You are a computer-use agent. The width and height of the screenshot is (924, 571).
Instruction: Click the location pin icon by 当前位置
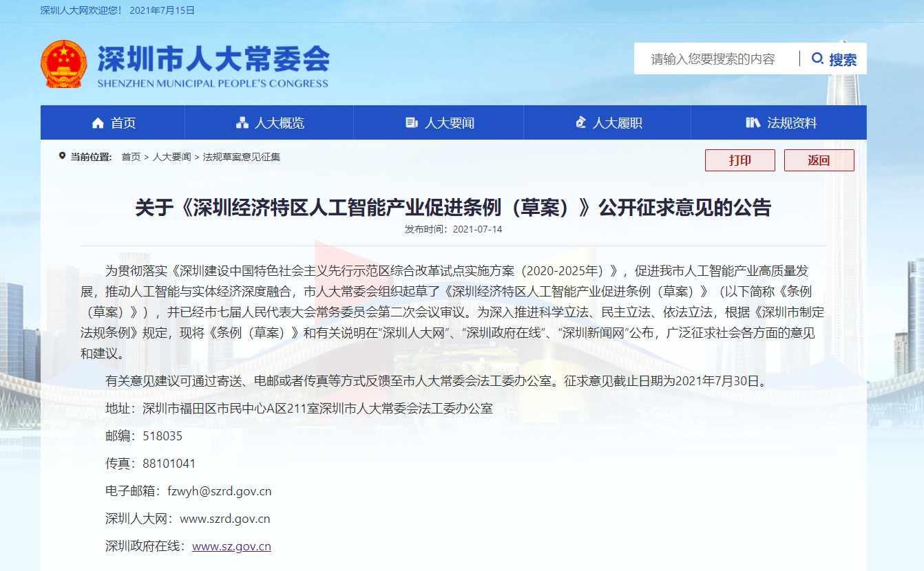62,156
